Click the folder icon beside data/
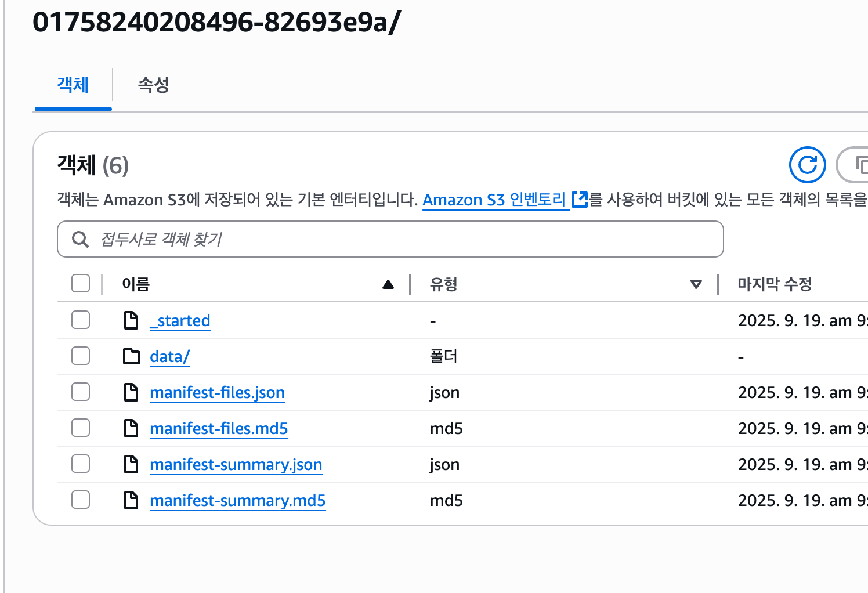This screenshot has height=593, width=868. 132,356
